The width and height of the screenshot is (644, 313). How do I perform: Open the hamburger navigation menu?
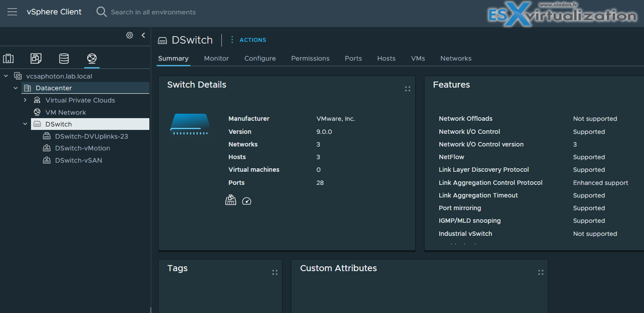[12, 12]
